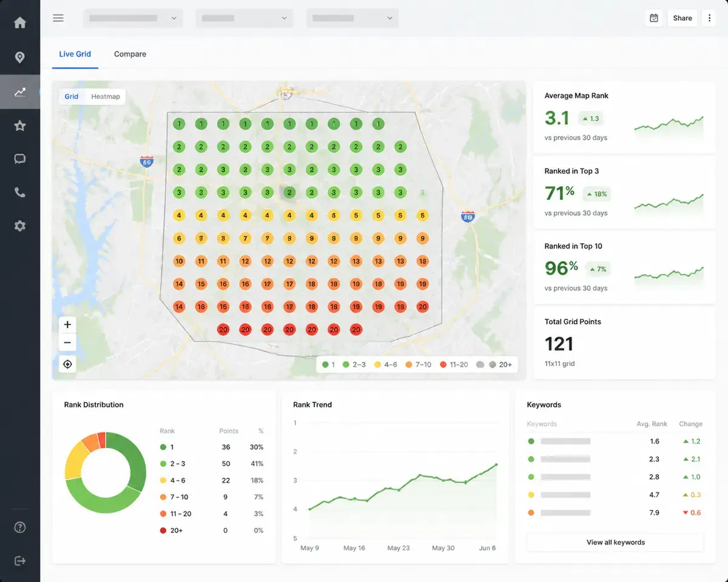The width and height of the screenshot is (728, 582).
Task: Click the Ranked in Top 3 sparkline
Action: coord(669,203)
